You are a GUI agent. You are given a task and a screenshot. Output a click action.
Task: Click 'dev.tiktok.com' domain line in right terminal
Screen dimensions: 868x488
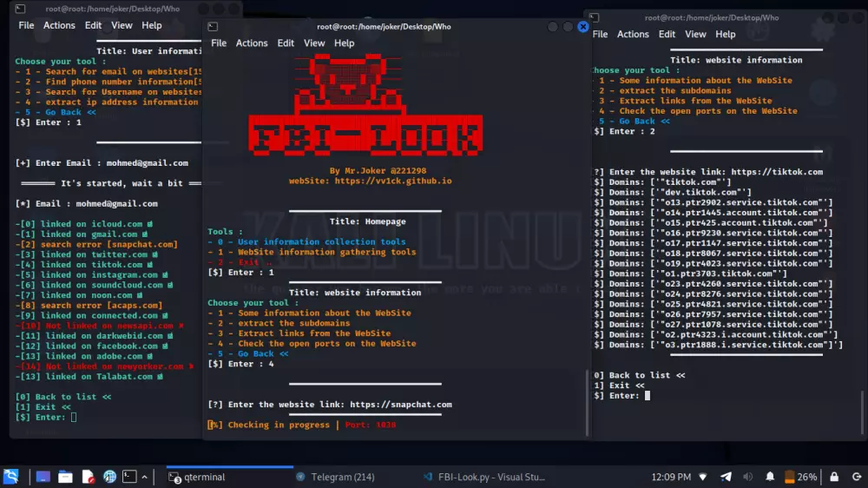point(673,192)
